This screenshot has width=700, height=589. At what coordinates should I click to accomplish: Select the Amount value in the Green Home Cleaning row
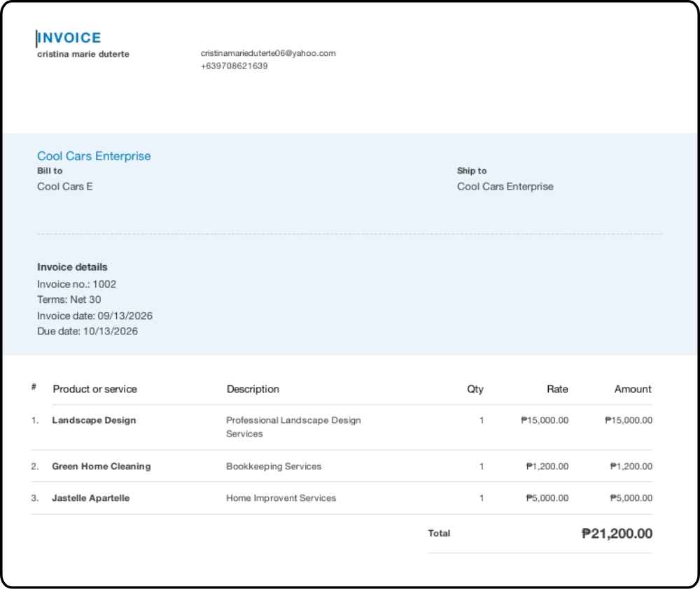631,467
